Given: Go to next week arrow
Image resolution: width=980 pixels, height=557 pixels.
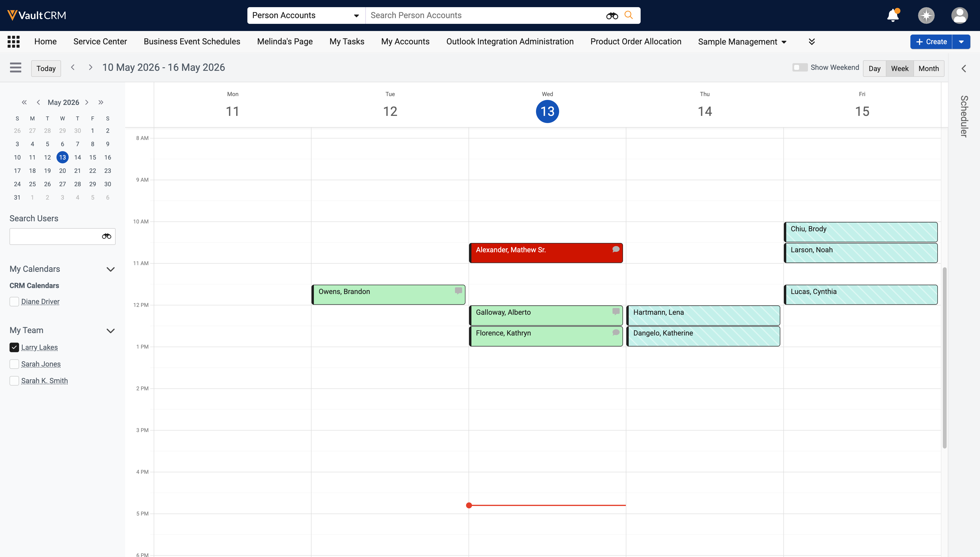Looking at the screenshot, I should click(x=90, y=68).
